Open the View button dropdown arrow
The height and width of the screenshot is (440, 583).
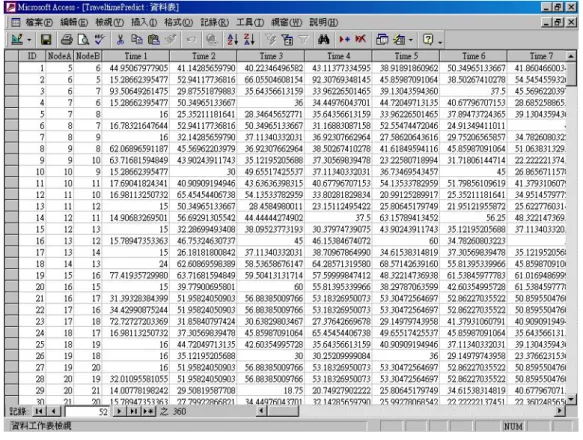pyautogui.click(x=29, y=40)
